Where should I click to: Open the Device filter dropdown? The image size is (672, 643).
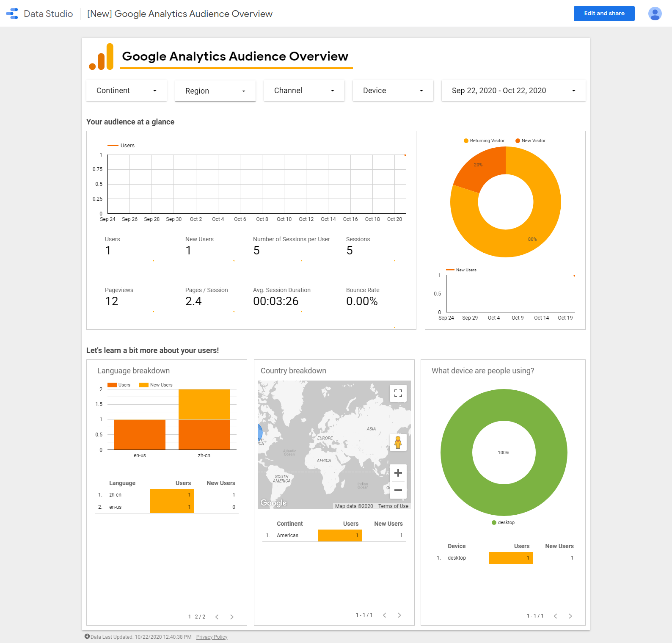(x=393, y=91)
